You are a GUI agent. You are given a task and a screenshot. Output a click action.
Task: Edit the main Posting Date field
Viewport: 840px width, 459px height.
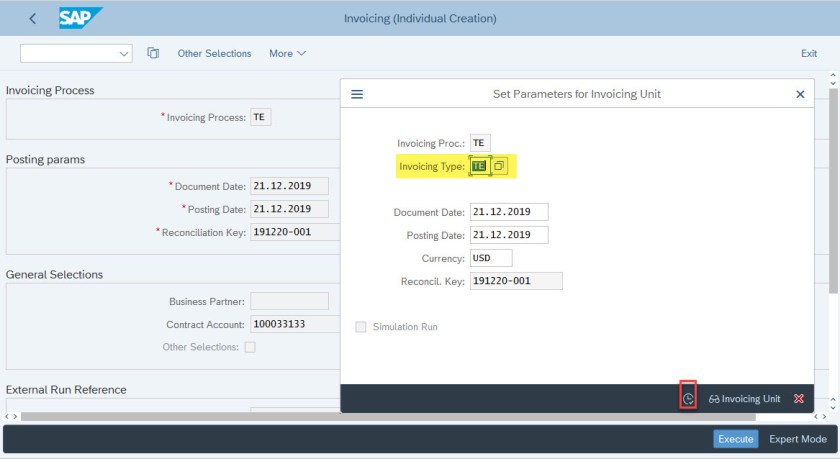(289, 209)
